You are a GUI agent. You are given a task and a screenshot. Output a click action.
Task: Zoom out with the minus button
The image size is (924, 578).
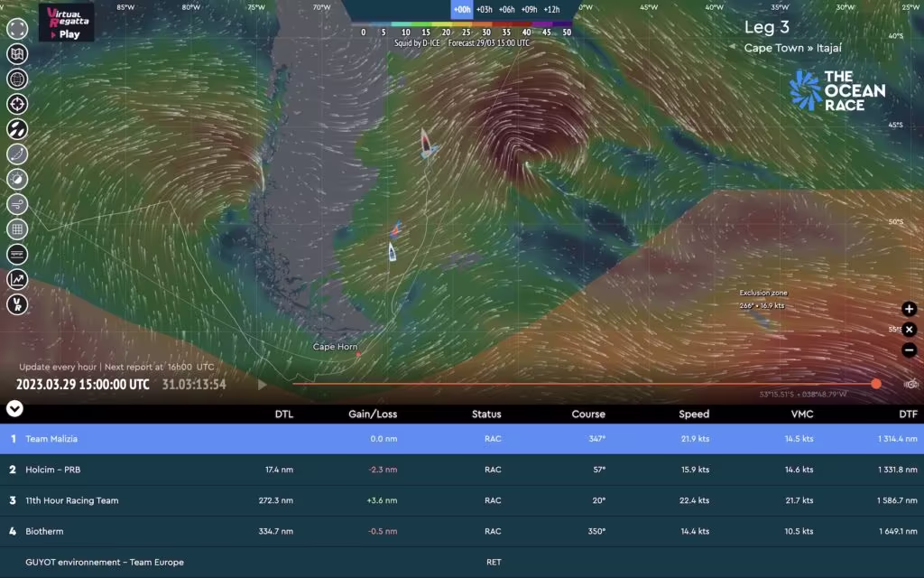[910, 350]
